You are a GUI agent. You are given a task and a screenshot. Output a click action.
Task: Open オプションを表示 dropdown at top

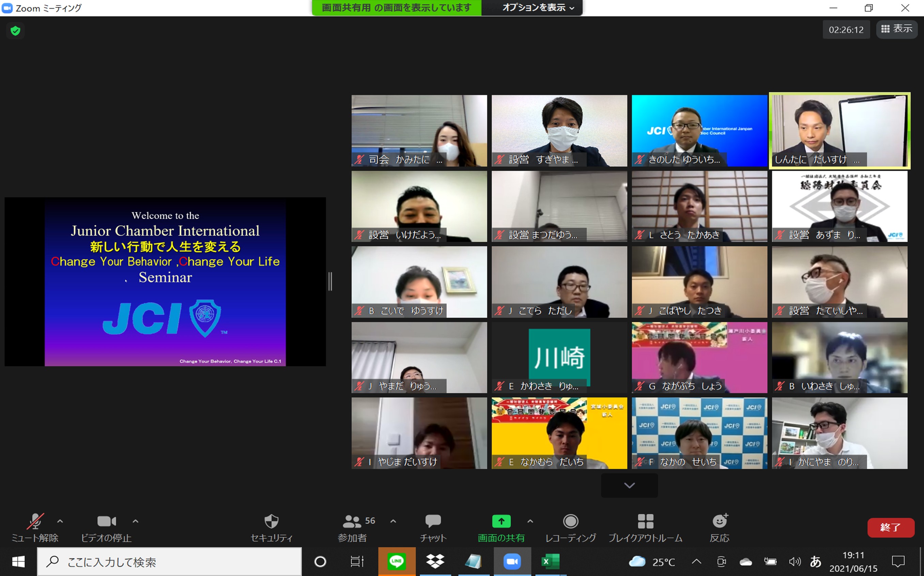pos(538,7)
